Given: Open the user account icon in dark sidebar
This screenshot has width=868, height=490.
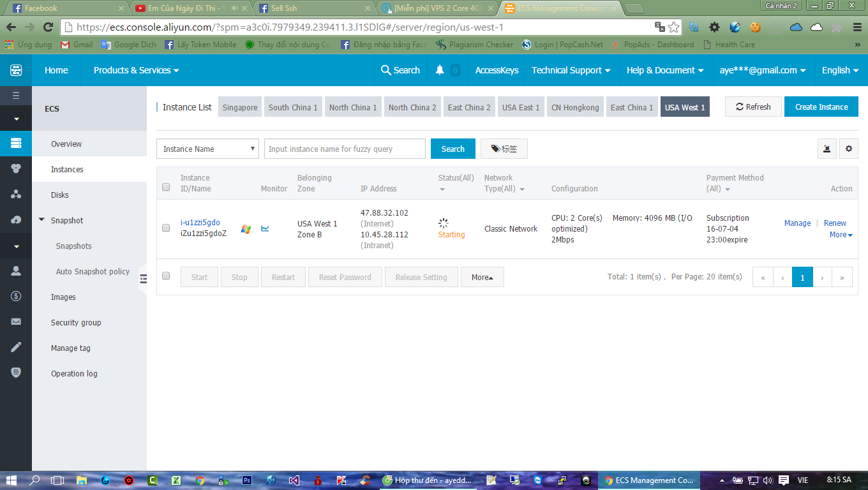Looking at the screenshot, I should [x=16, y=271].
